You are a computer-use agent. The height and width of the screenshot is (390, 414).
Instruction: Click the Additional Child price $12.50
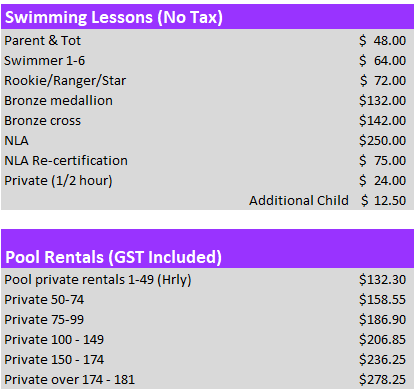pos(383,201)
